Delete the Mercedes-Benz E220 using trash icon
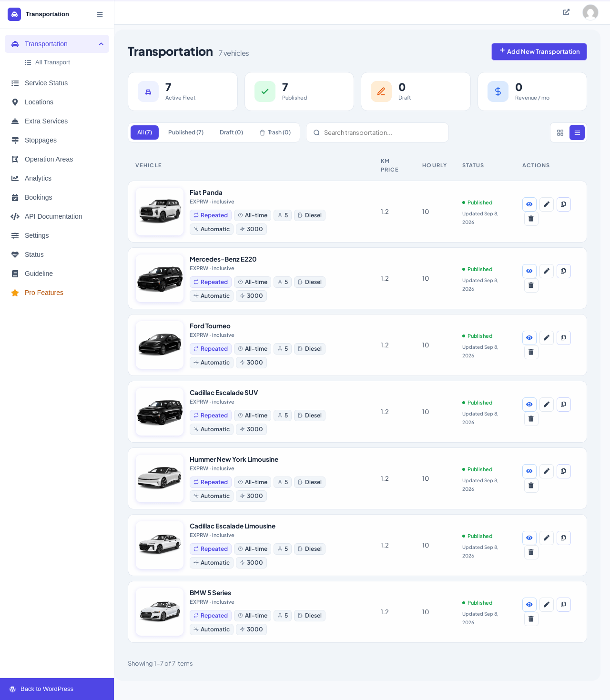 click(x=531, y=285)
